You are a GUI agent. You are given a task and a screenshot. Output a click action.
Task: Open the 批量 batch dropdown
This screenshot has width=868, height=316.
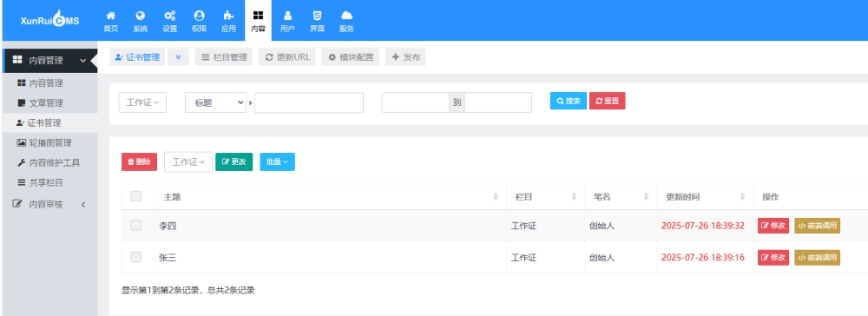tap(278, 161)
